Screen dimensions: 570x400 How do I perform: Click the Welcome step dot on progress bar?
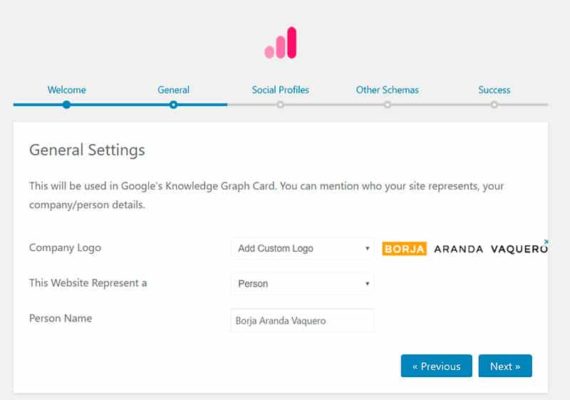coord(66,105)
